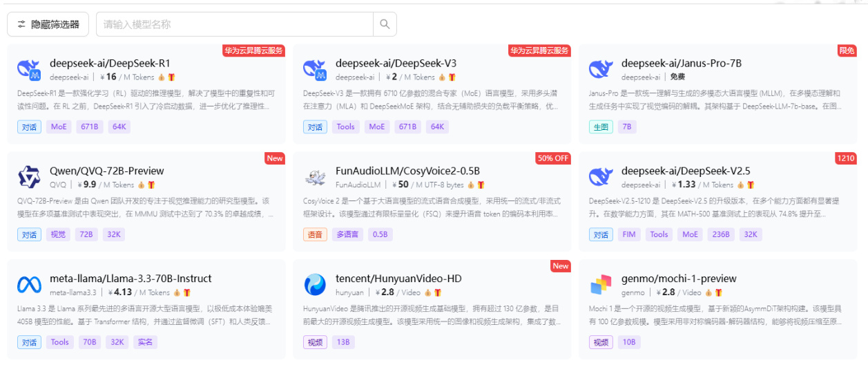Viewport: 868px width, 365px height.
Task: Click the 生图 tag on the Janus-Pro-7B card
Action: (601, 127)
